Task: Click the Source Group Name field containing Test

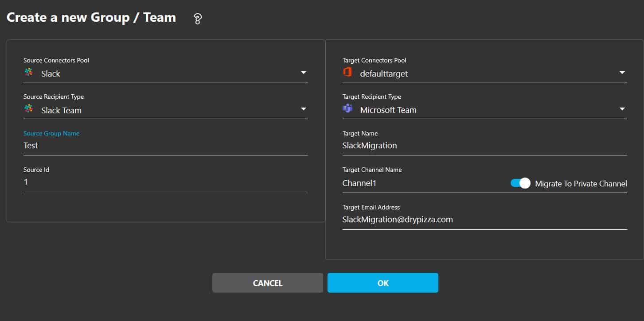Action: point(133,145)
